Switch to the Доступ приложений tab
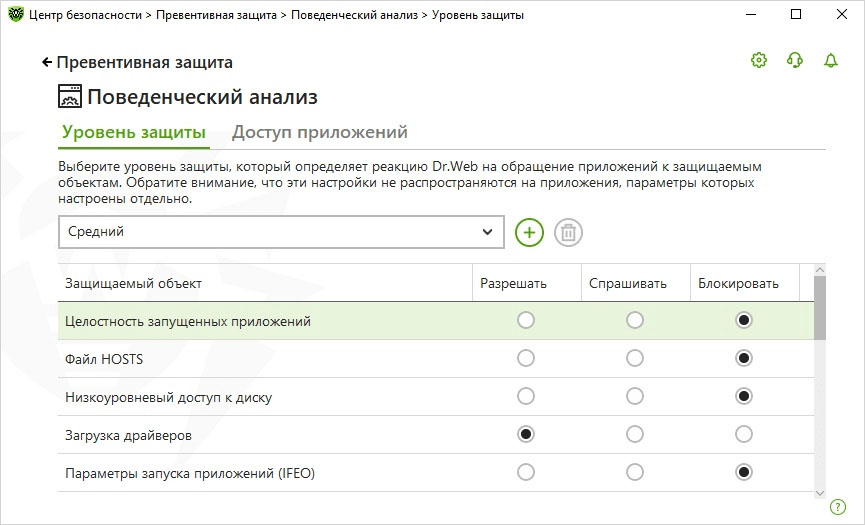This screenshot has width=865, height=525. tap(319, 132)
